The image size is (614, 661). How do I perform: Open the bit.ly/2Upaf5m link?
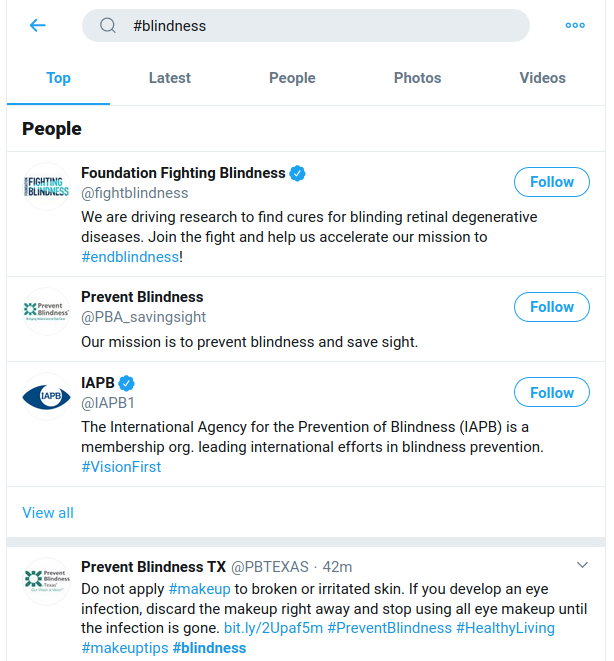tap(273, 628)
